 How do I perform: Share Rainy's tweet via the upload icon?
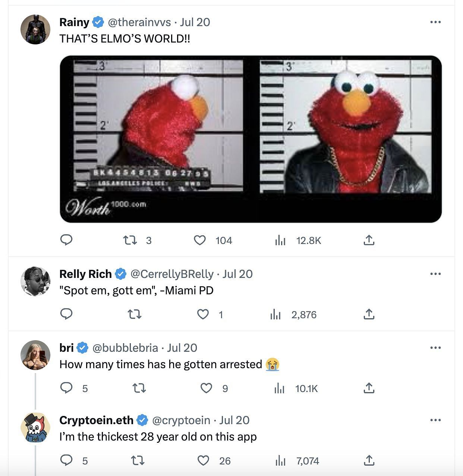click(x=369, y=240)
